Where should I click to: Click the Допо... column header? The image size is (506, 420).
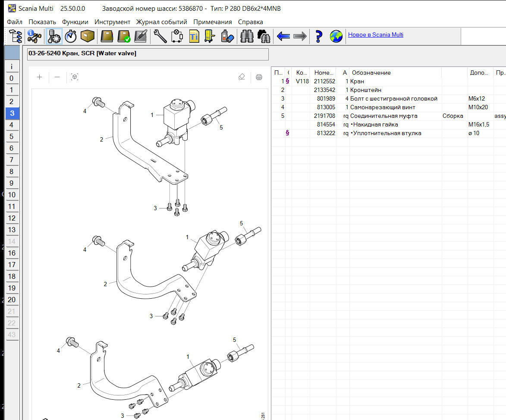[480, 73]
